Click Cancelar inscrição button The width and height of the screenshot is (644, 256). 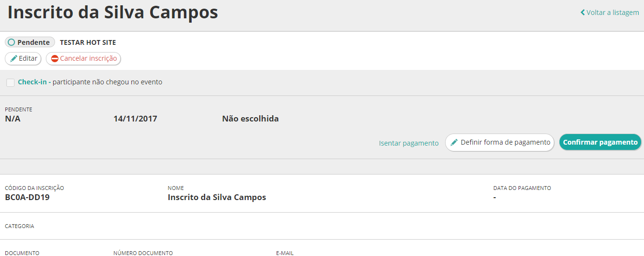coord(84,58)
